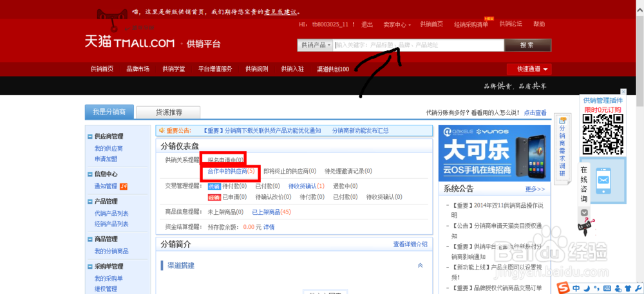Click the blue 代销 tag

pos(214,186)
